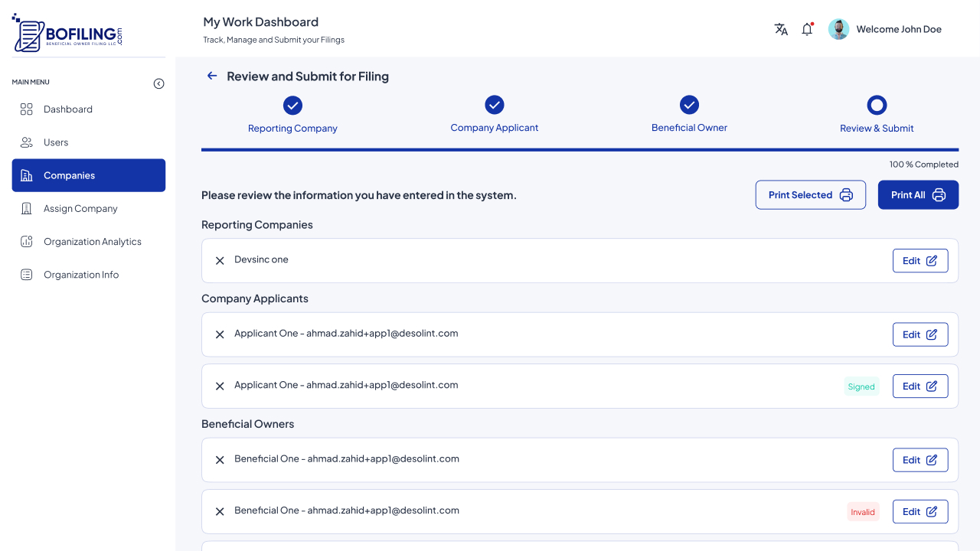
Task: Remove Devsinc one with X icon
Action: tap(220, 261)
